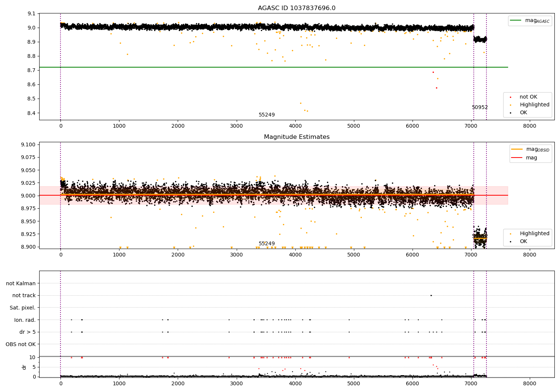Click the orange line sample beside mag OBSID
Screen dimensions: 560x392
[517, 149]
